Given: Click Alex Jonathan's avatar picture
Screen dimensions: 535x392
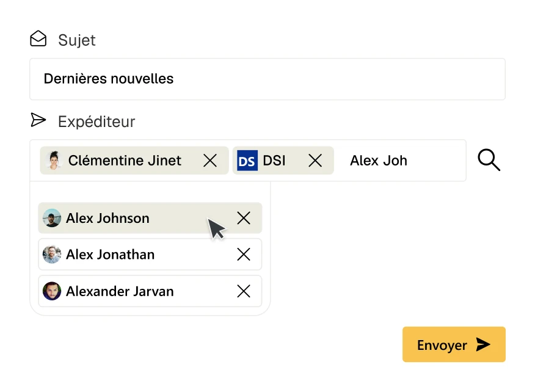Looking at the screenshot, I should pos(52,255).
